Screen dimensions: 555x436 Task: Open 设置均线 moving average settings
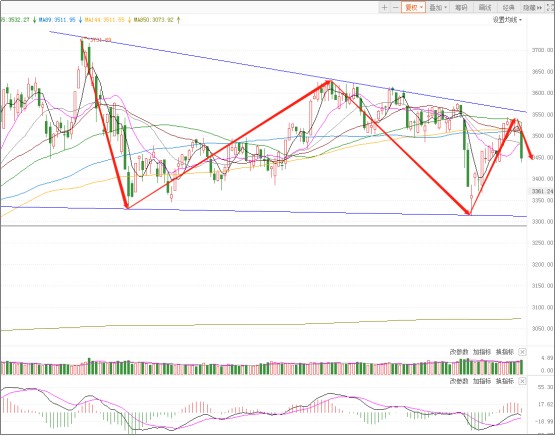(507, 20)
